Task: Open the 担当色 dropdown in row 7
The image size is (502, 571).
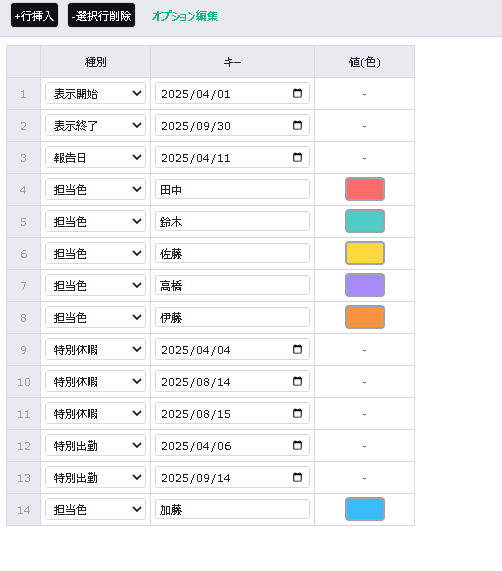Action: click(x=95, y=286)
